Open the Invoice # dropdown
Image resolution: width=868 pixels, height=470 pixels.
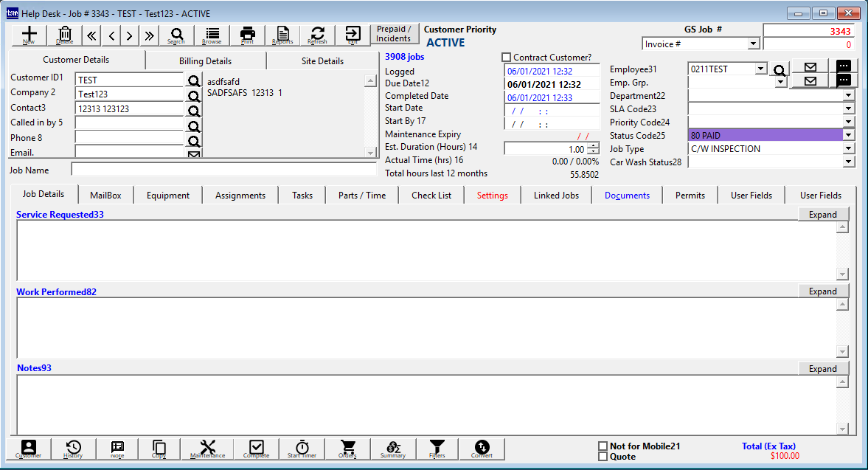tap(753, 44)
